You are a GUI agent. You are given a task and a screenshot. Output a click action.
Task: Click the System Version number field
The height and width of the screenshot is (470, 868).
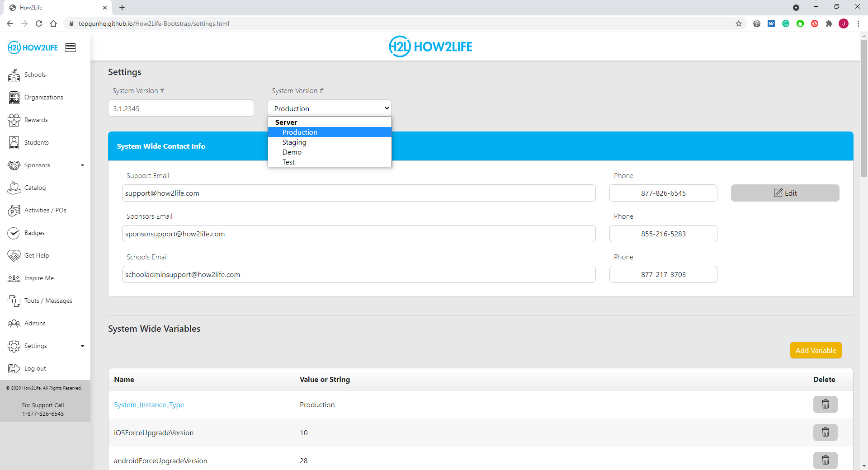[x=181, y=108]
